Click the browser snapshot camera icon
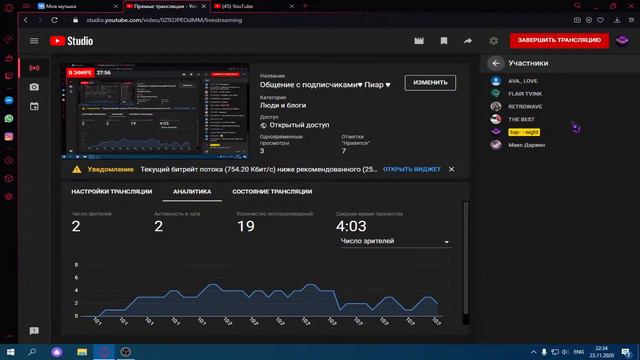This screenshot has height=360, width=640. click(x=577, y=20)
